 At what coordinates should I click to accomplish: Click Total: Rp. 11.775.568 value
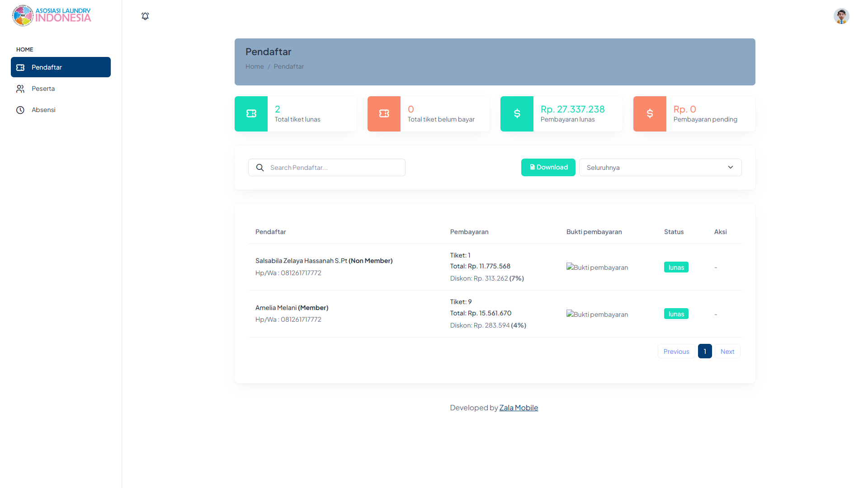tap(480, 266)
